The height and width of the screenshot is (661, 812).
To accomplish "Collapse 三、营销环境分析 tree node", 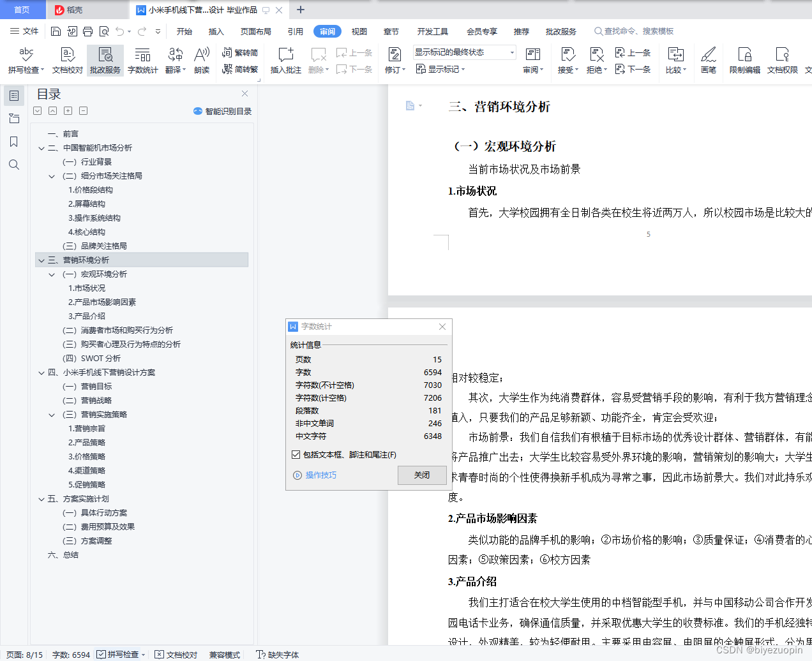I will coord(41,260).
